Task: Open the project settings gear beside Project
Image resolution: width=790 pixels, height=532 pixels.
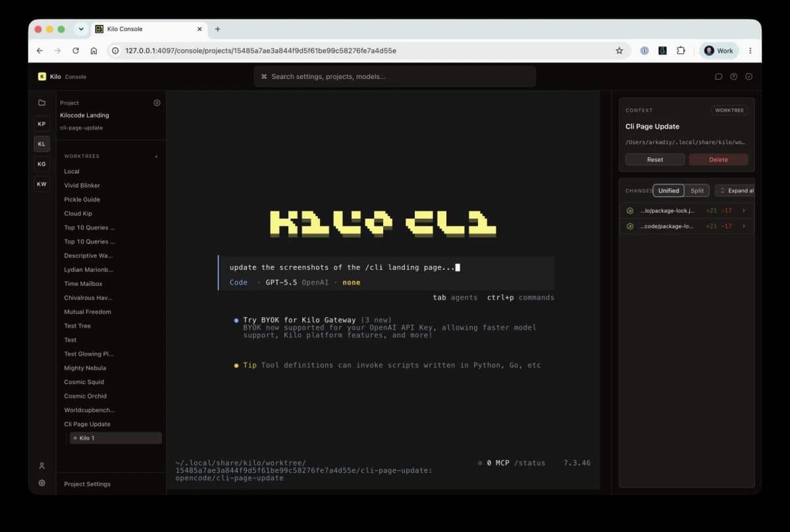Action: pos(157,103)
